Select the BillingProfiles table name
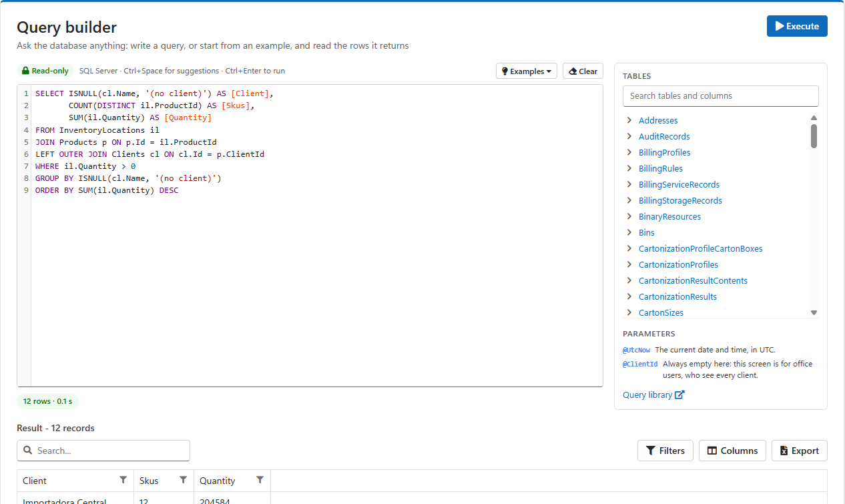 coord(664,152)
